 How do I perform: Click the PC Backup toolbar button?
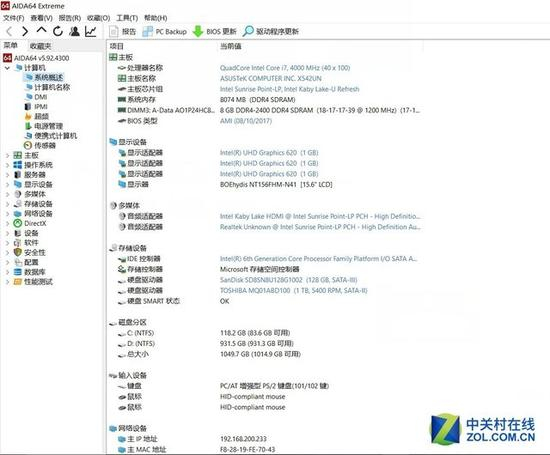click(x=165, y=32)
